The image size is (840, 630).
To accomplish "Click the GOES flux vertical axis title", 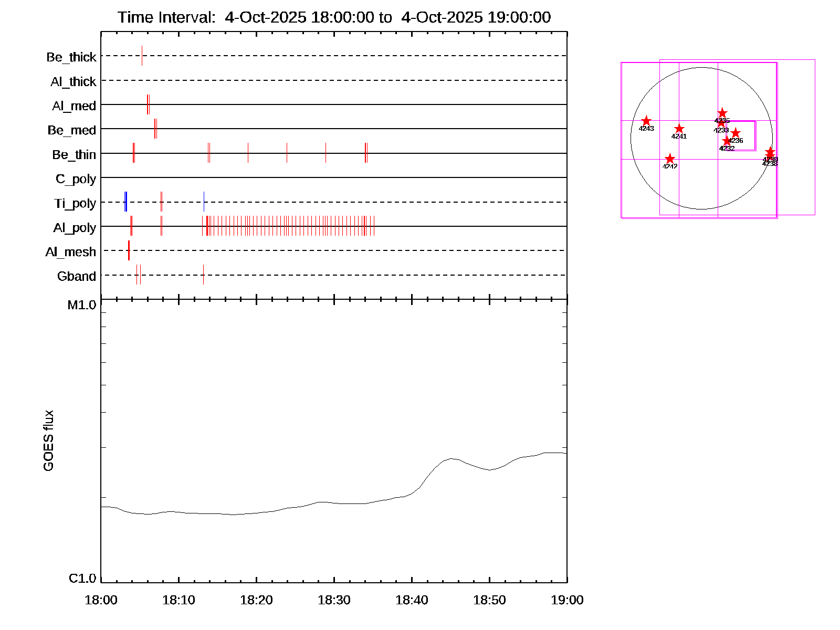I will click(x=48, y=440).
